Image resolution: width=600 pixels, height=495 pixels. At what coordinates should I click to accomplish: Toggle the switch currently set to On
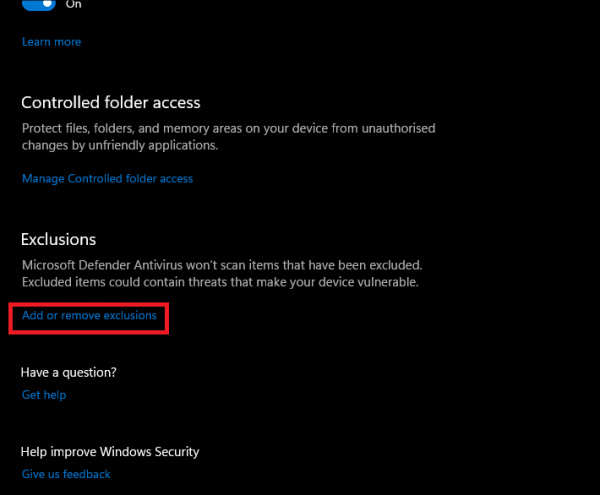(x=38, y=4)
